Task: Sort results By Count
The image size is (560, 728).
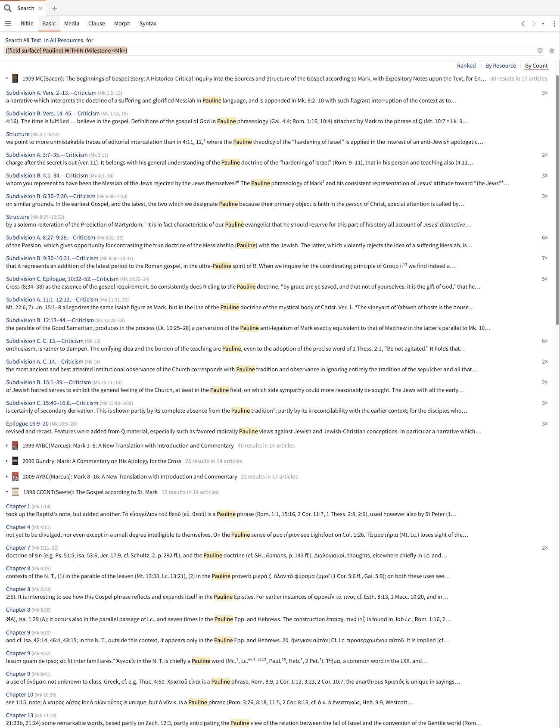Action: pos(536,66)
